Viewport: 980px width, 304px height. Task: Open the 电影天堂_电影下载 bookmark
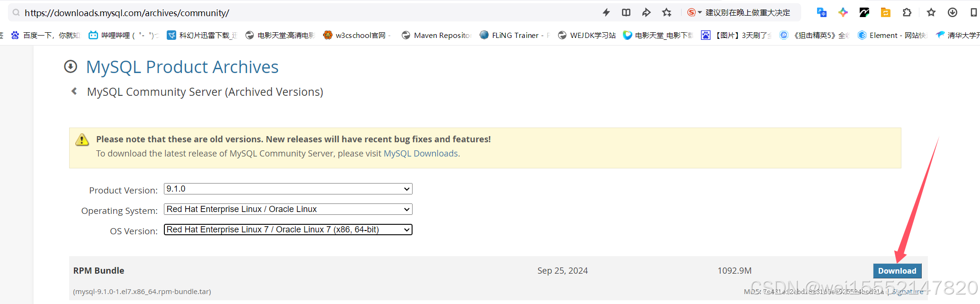tap(658, 35)
